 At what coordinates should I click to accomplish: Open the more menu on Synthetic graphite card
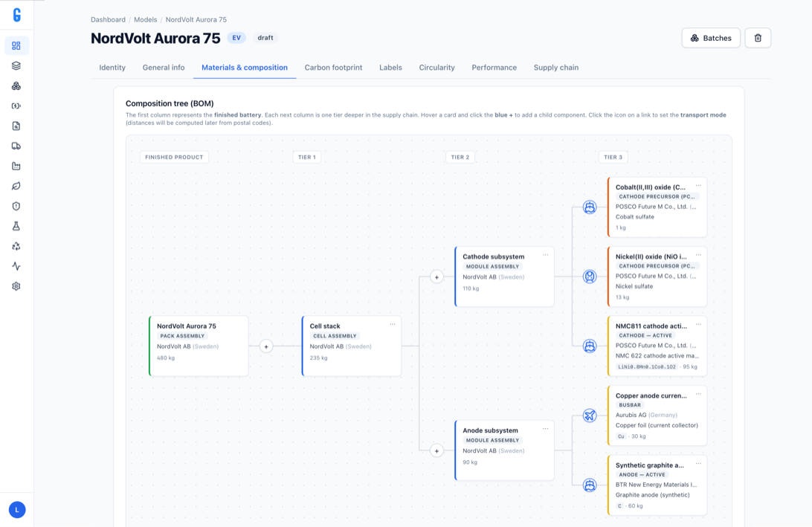click(698, 464)
